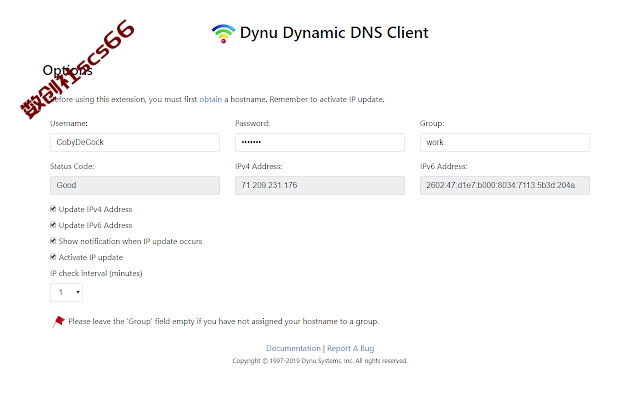Click the 'Update IPv4 Address' label text
This screenshot has height=400, width=640.
95,209
